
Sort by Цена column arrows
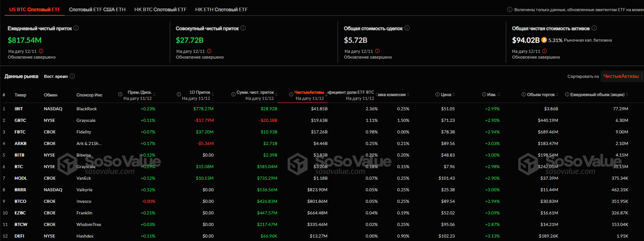pos(454,94)
